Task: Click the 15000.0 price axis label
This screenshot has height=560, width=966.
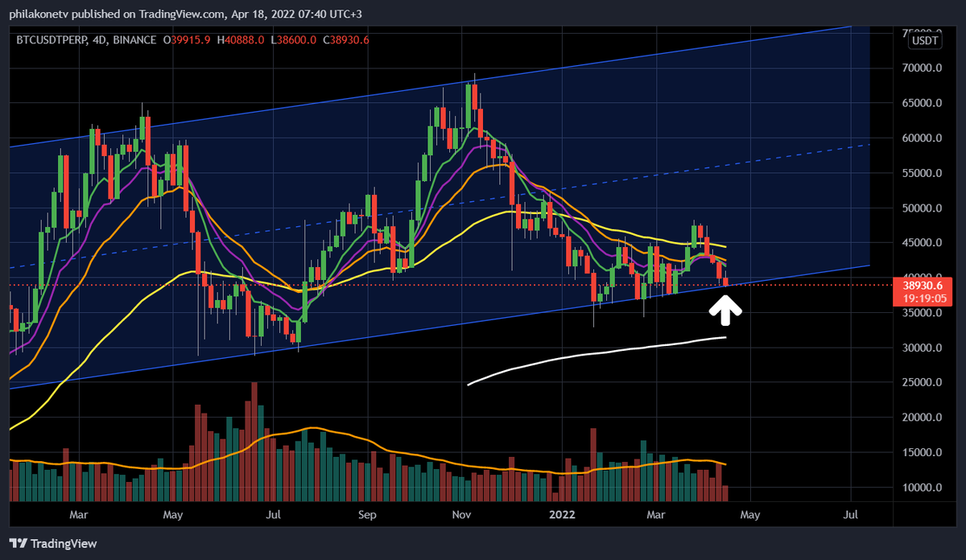Action: pos(922,453)
